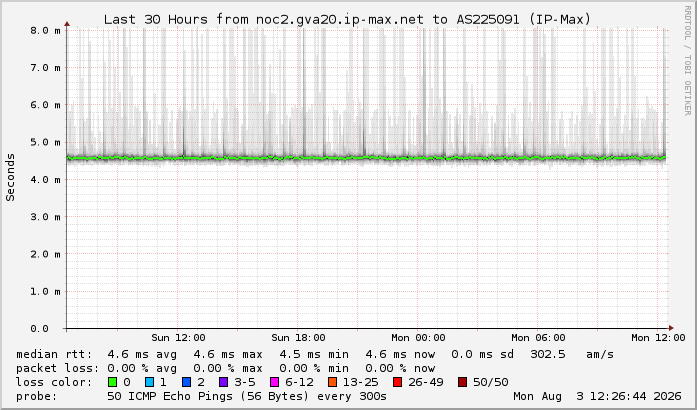The image size is (697, 410).
Task: Click the '4.5 ms min' median rtt value
Action: 314,354
